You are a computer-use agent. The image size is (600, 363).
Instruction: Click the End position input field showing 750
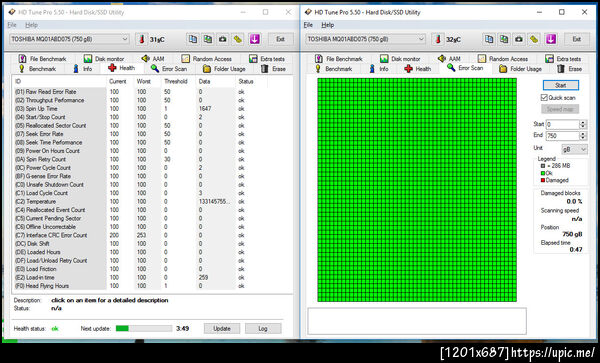click(562, 136)
